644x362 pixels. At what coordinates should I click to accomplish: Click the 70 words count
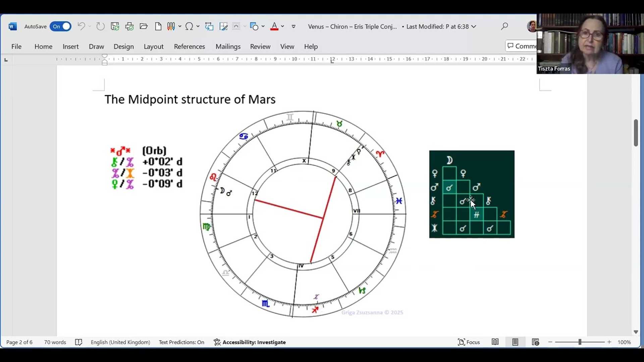[55, 342]
